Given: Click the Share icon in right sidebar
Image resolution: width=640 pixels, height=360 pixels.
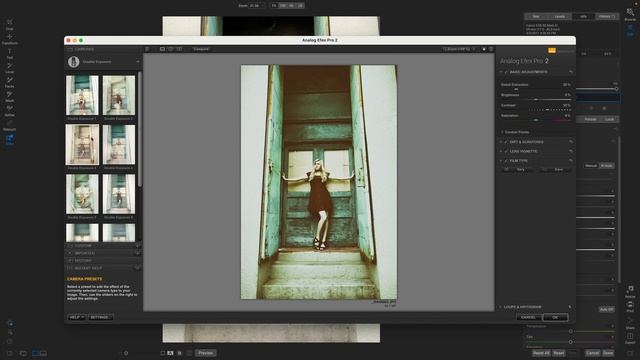Looking at the screenshot, I should (x=630, y=322).
